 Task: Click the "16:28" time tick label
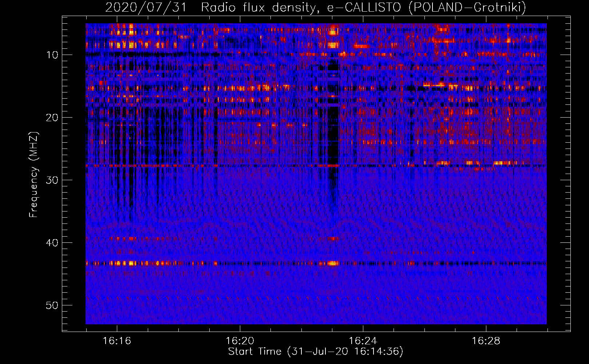486,341
